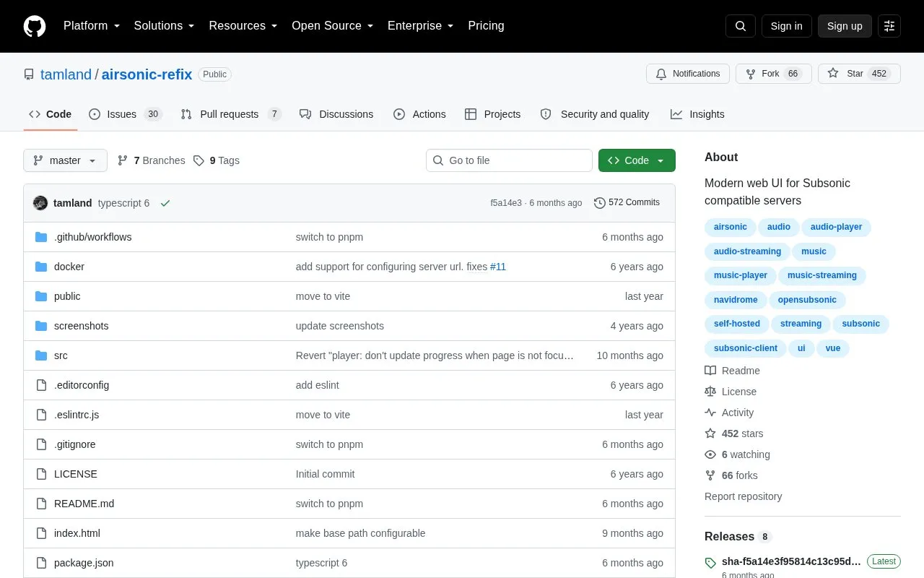Open the Projects tab
This screenshot has width=924, height=578.
coord(492,114)
